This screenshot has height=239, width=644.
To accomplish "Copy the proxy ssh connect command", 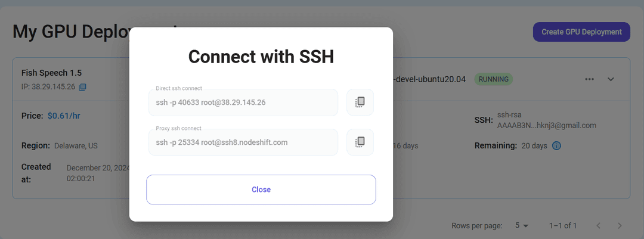I will tap(360, 142).
